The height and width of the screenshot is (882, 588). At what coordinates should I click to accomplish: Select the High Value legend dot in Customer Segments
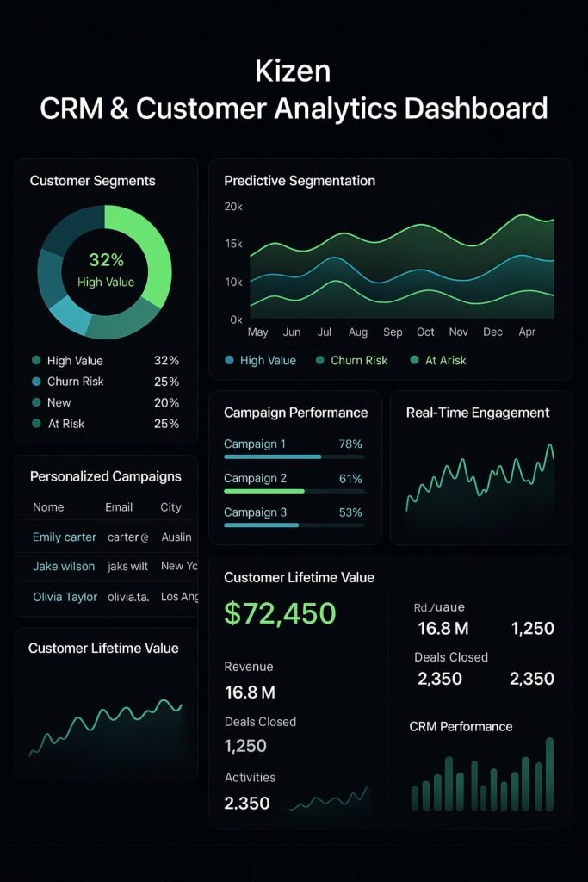36,361
